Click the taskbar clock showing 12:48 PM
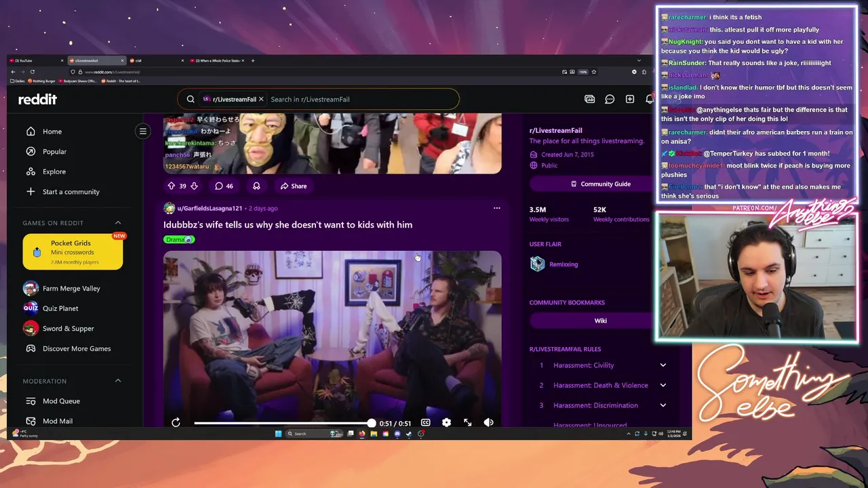This screenshot has height=488, width=868. coord(674,434)
